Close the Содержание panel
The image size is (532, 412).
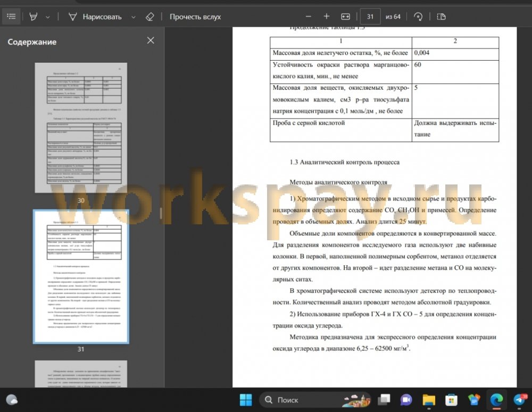[151, 40]
